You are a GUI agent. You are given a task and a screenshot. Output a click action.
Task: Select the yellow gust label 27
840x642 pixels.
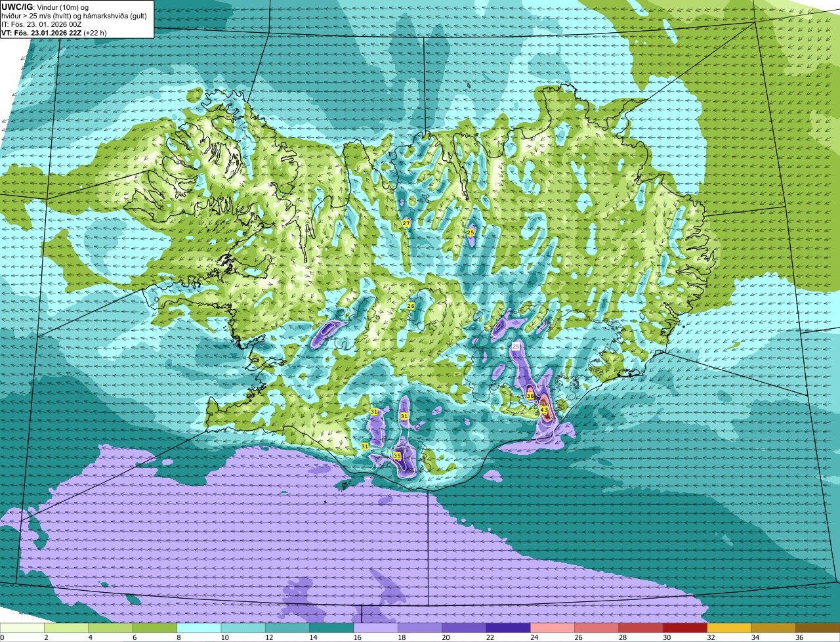pos(406,224)
